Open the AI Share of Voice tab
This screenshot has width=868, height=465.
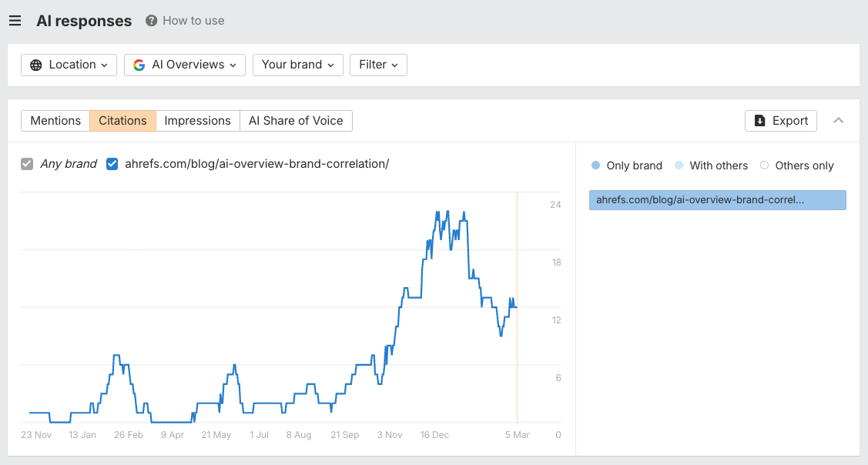coord(296,121)
